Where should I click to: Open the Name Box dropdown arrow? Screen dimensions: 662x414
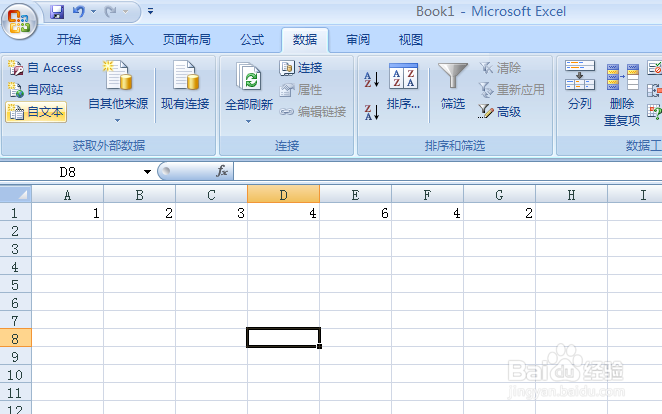[x=147, y=172]
